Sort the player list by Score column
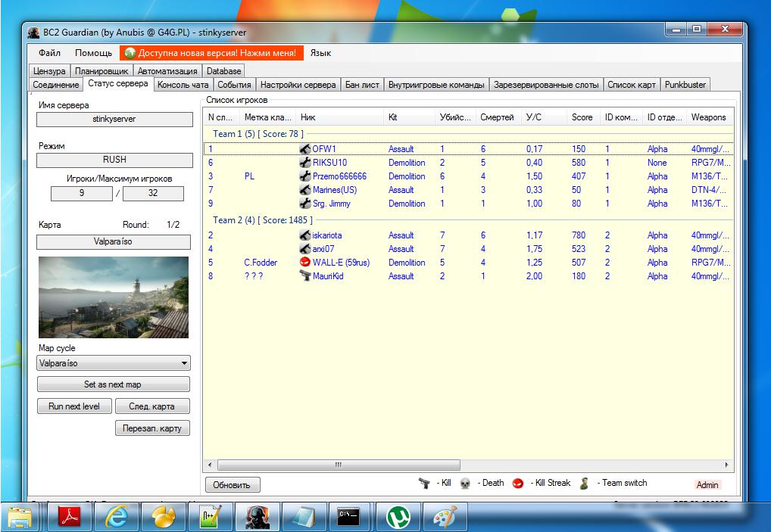771x532 pixels. [x=582, y=117]
